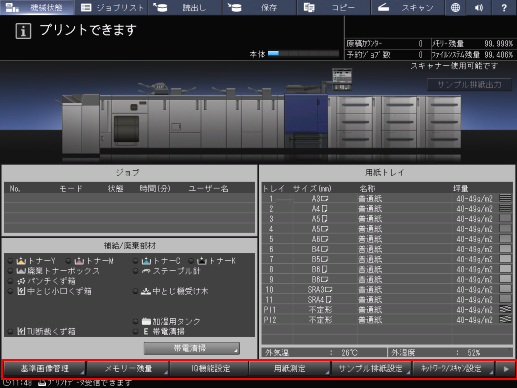The width and height of the screenshot is (517, 388).
Task: Click the メモリー残量 99.999% value
Action: click(498, 44)
